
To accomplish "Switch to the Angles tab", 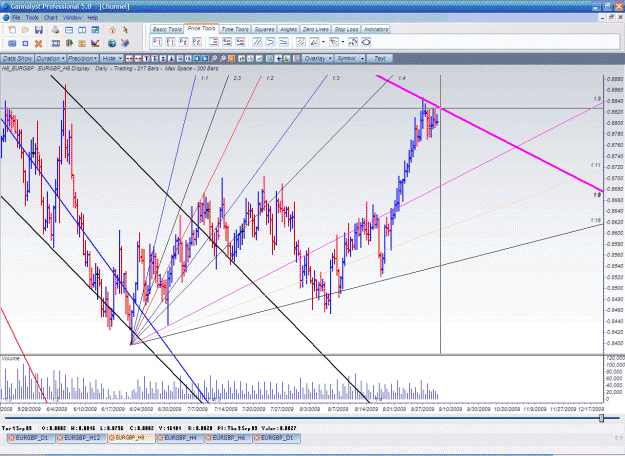I will (x=288, y=29).
